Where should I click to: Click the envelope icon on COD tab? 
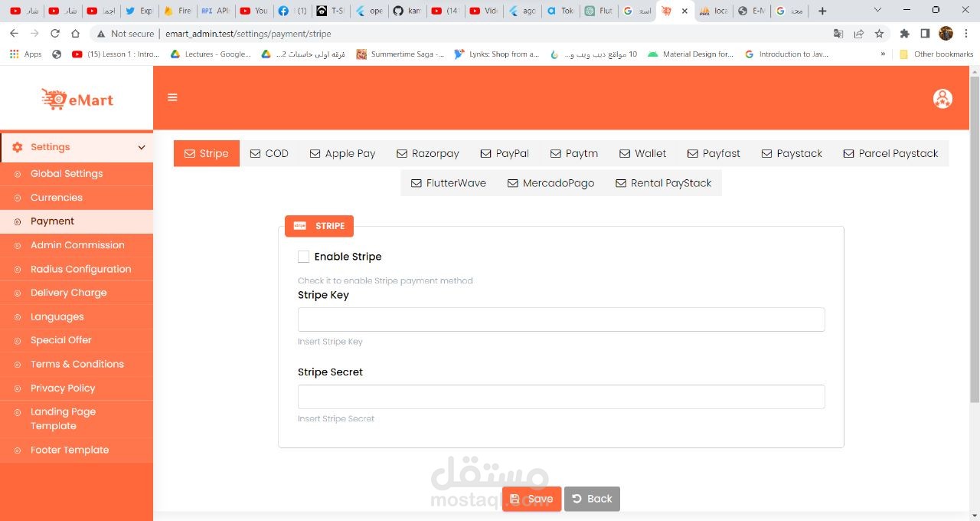coord(255,153)
